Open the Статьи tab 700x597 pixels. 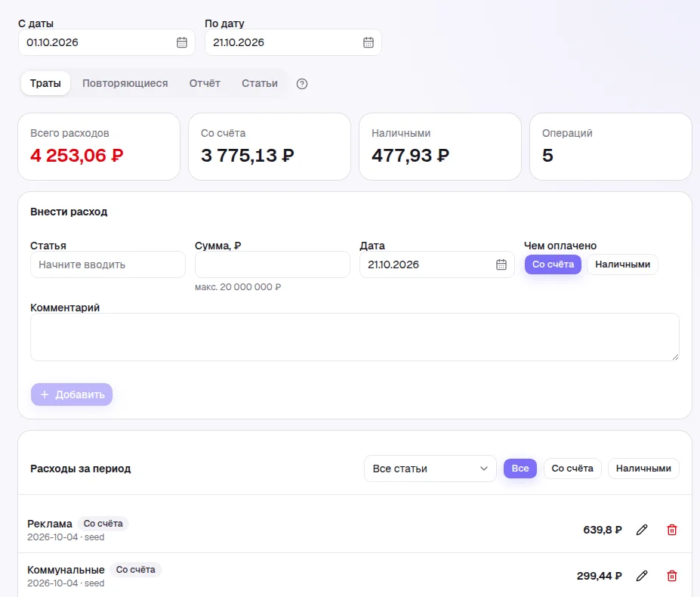(x=260, y=83)
